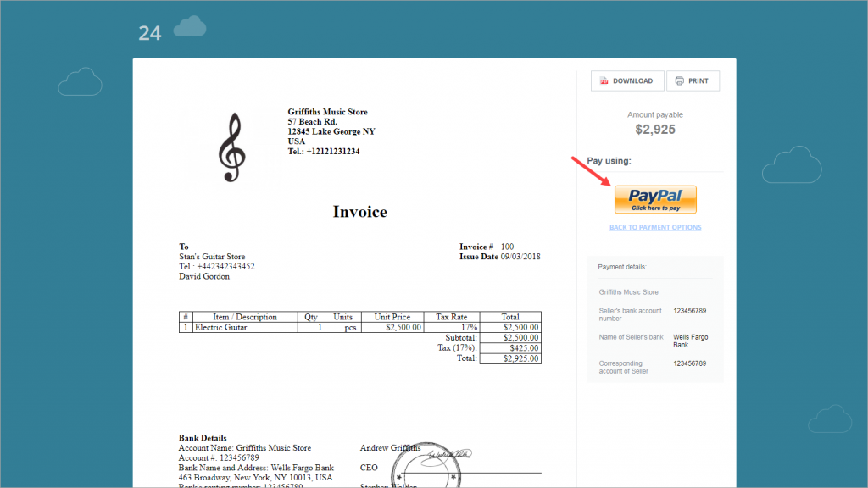
Task: Click the recipient phone +442342343452
Action: [x=216, y=267]
